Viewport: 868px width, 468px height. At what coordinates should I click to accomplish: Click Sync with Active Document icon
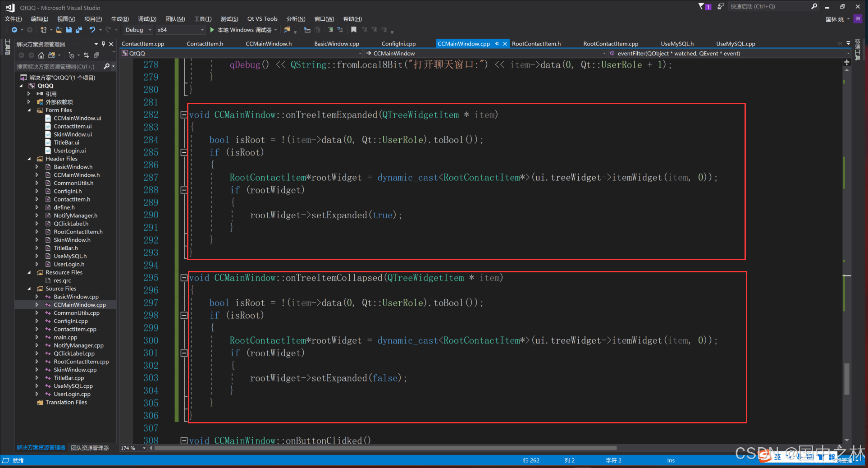coord(86,55)
